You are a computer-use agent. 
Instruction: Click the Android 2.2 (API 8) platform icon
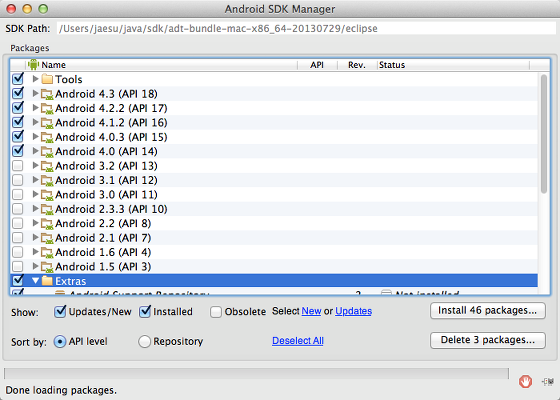[47, 224]
